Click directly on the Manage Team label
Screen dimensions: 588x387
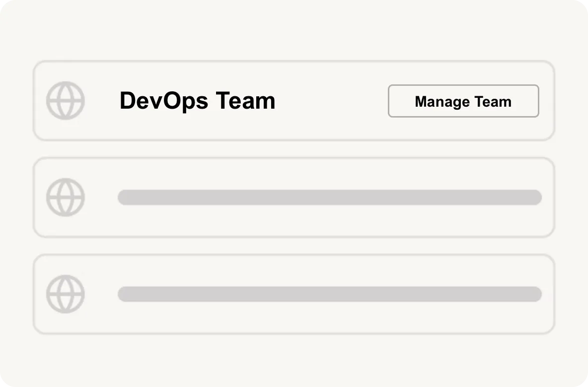tap(463, 101)
